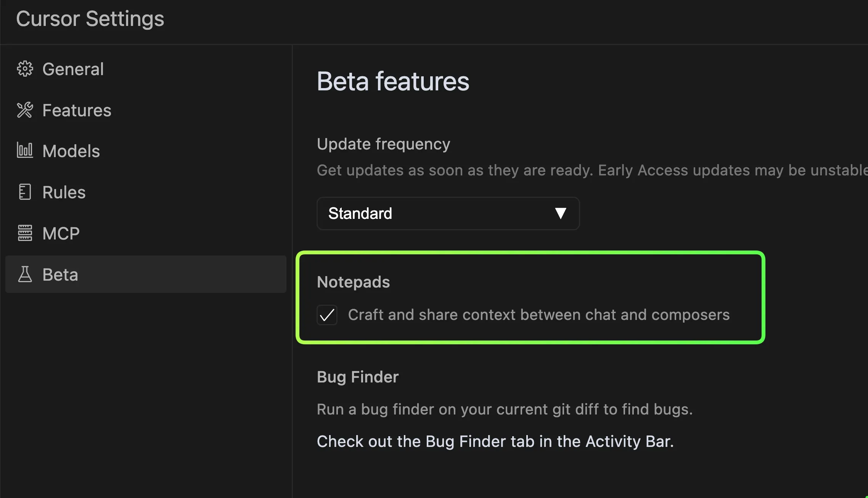Select the Beta sidebar item
This screenshot has width=868, height=498.
click(146, 274)
